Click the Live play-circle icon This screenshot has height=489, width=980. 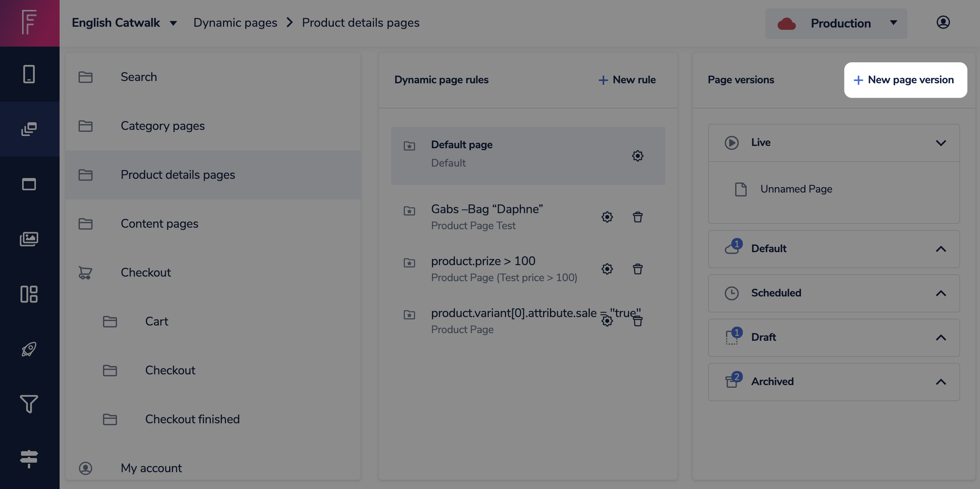pyautogui.click(x=731, y=142)
